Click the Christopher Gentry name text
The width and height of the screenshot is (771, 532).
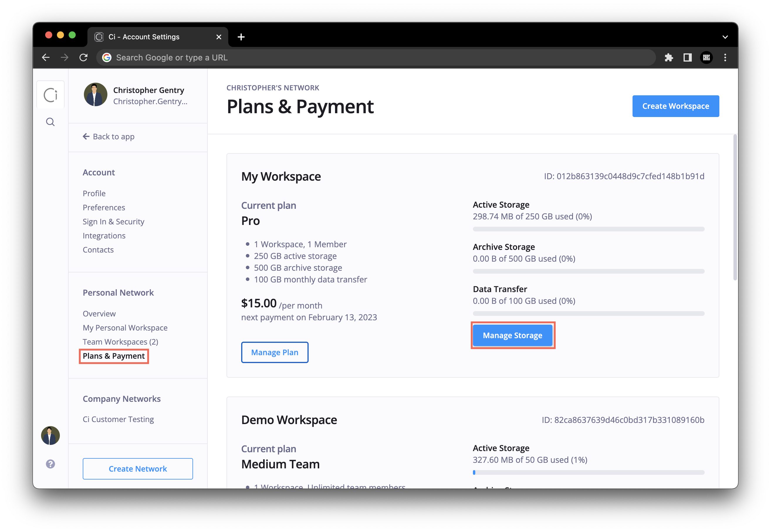point(149,90)
